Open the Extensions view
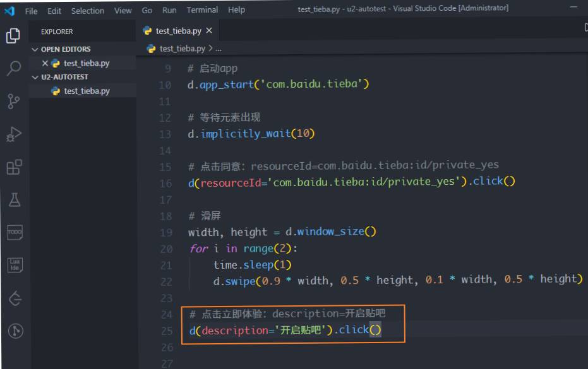 15,167
